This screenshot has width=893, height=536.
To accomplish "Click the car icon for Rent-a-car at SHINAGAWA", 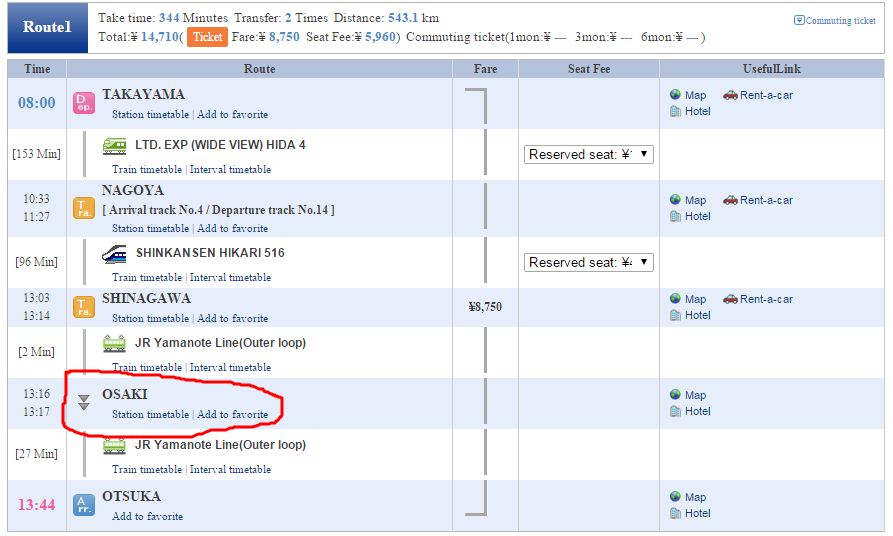I will [x=730, y=299].
